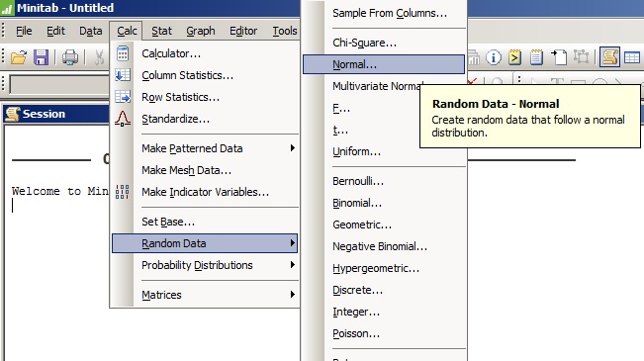
Task: Choose Uniform... random data option
Action: pos(356,151)
